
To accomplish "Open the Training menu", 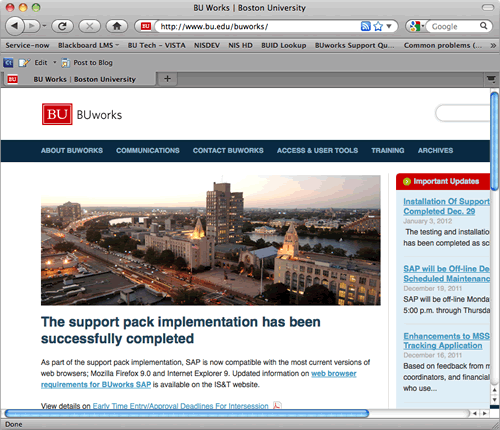I will click(388, 151).
